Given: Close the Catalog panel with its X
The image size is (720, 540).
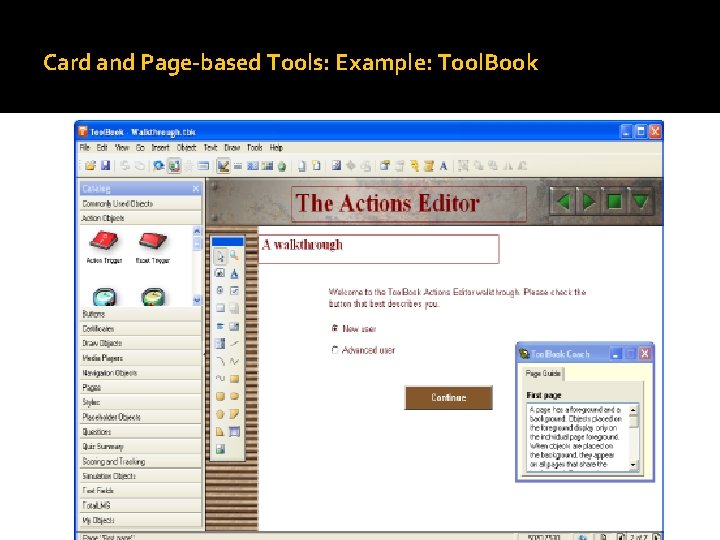Looking at the screenshot, I should pyautogui.click(x=196, y=189).
